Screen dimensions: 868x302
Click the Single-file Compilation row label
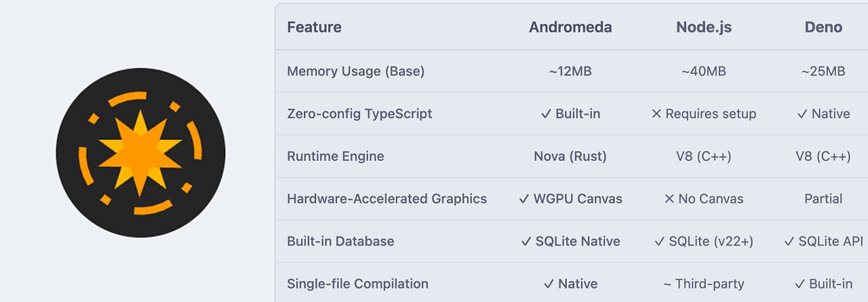[357, 284]
